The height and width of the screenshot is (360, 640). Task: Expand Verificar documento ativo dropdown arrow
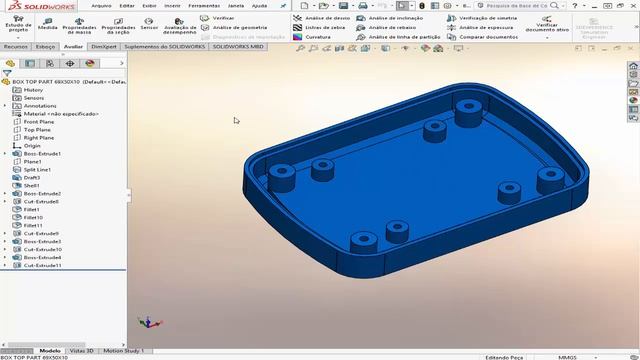click(547, 38)
